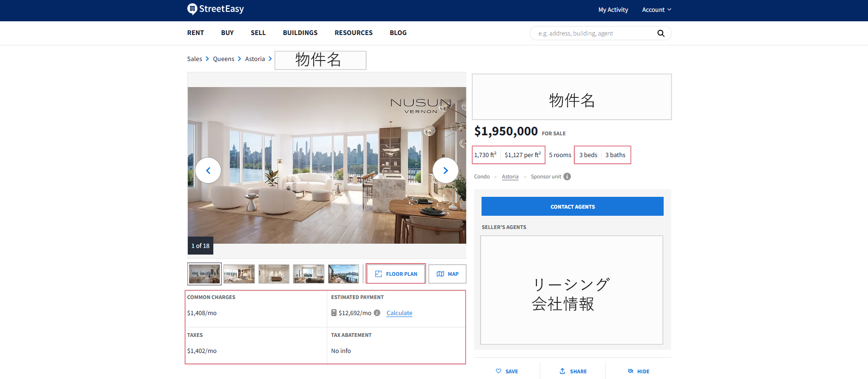Expand the Account dropdown
868x379 pixels.
[657, 10]
